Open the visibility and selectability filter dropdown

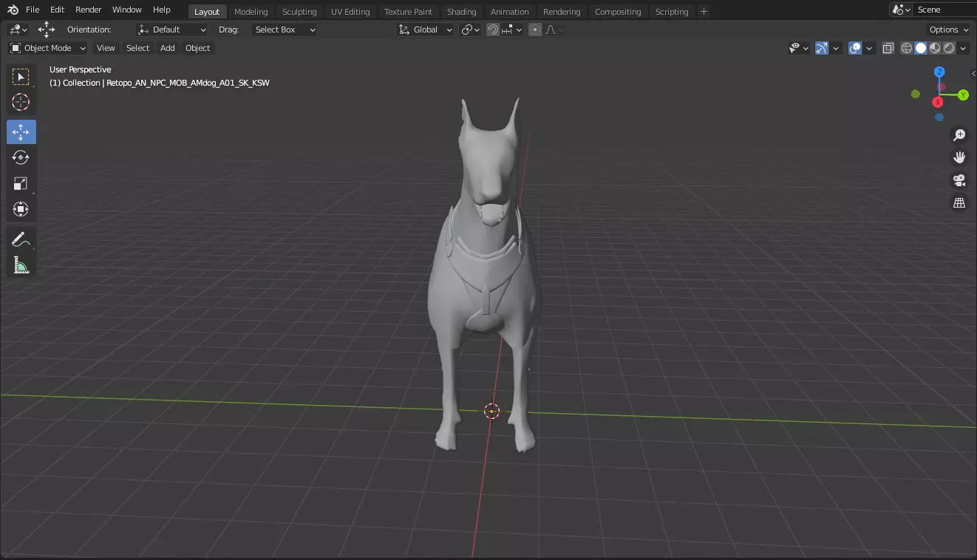[799, 48]
